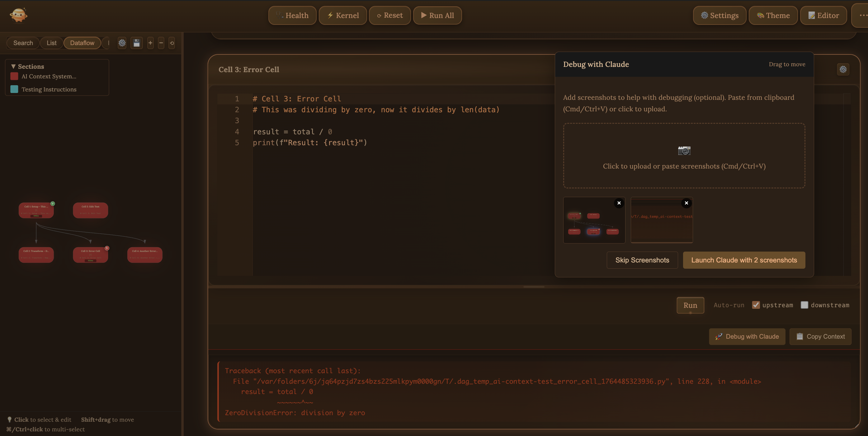The image size is (868, 436).
Task: Launch Claude with 2 screenshots
Action: coord(743,260)
